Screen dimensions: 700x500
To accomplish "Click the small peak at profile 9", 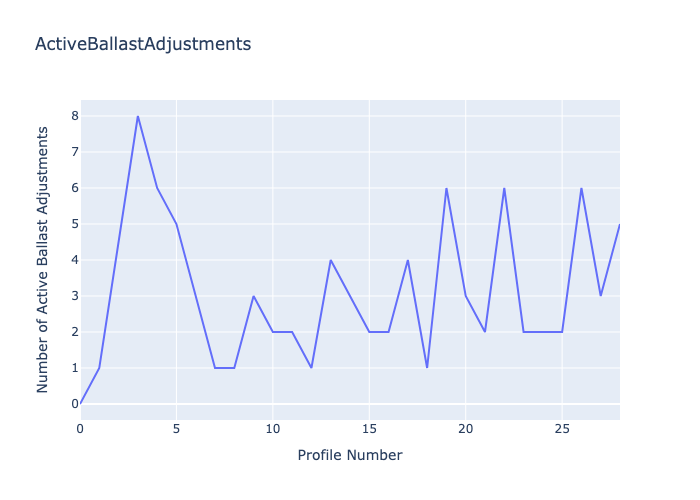I will (254, 296).
